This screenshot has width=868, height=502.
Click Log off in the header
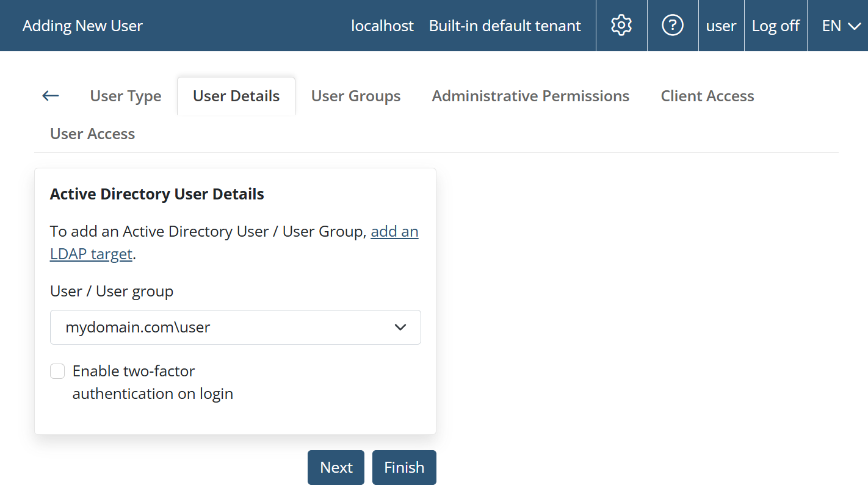pyautogui.click(x=776, y=26)
